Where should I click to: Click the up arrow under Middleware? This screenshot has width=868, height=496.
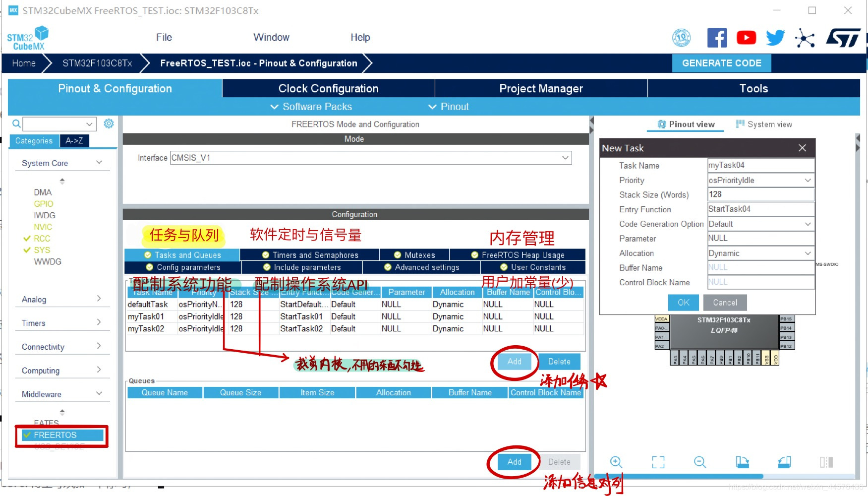click(x=62, y=412)
